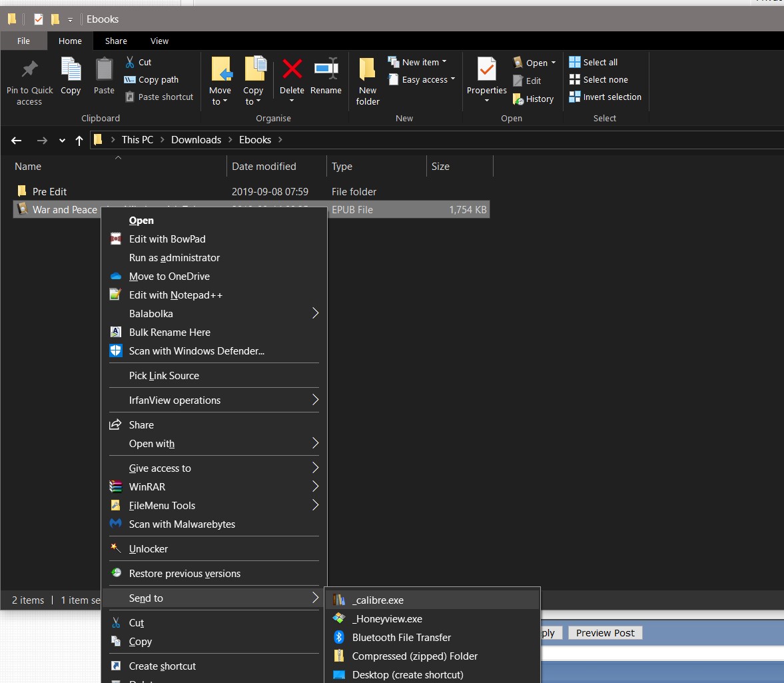
Task: Choose Compressed (zipped) Folder
Action: [432, 656]
